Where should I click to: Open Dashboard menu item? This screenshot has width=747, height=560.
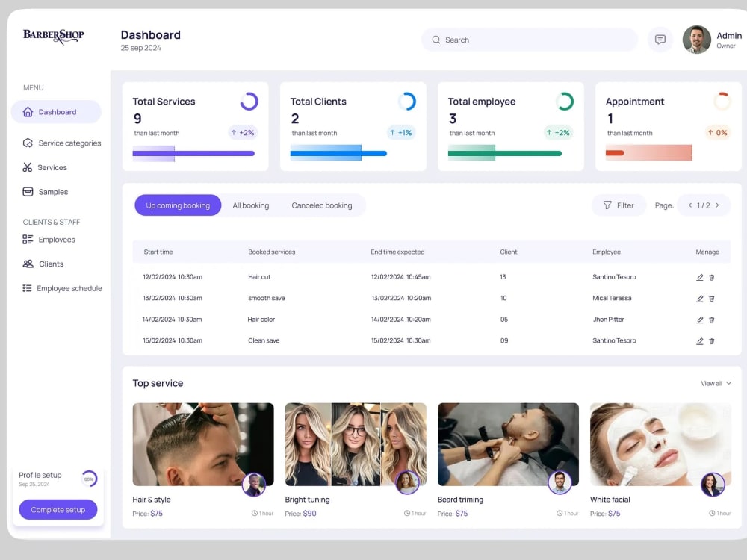click(56, 112)
